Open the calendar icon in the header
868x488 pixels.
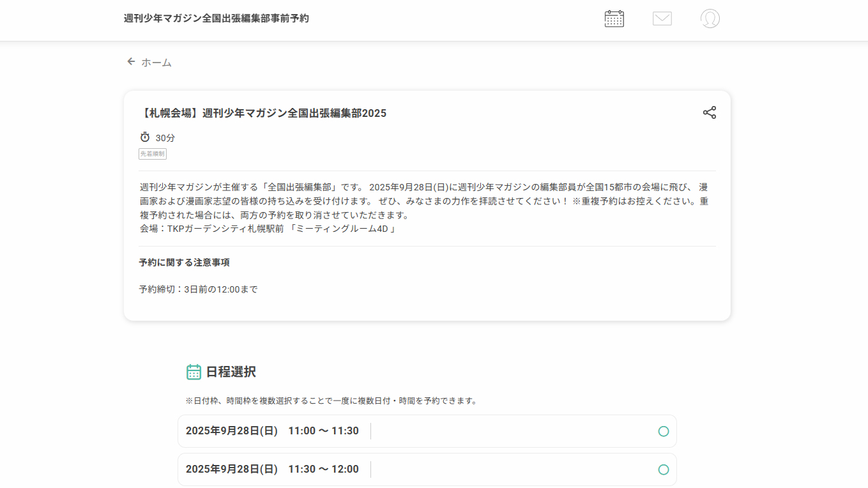point(614,19)
